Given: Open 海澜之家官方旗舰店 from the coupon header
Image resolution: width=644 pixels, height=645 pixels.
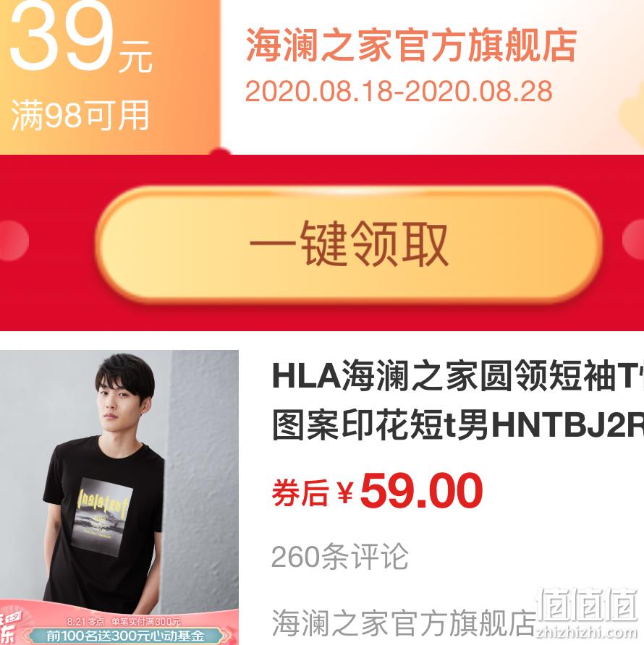Looking at the screenshot, I should [x=411, y=46].
